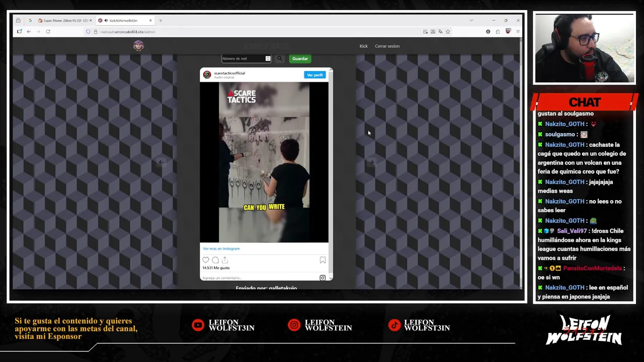The image size is (644, 362).
Task: Search reel with the magnifier button
Action: [x=280, y=58]
